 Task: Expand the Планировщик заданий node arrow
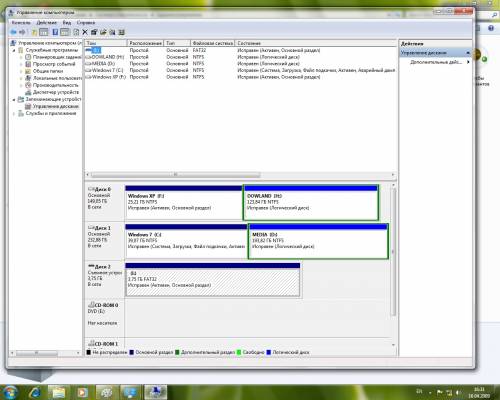coord(21,57)
